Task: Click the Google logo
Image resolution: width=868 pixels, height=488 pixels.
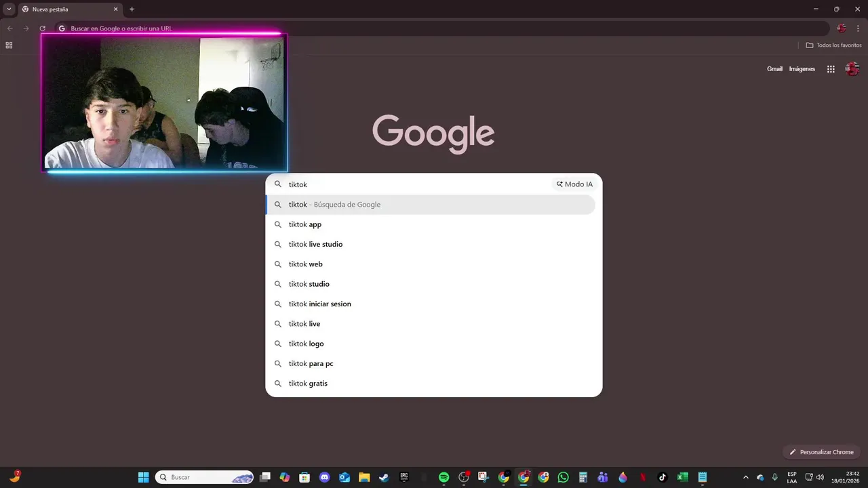Action: click(433, 134)
